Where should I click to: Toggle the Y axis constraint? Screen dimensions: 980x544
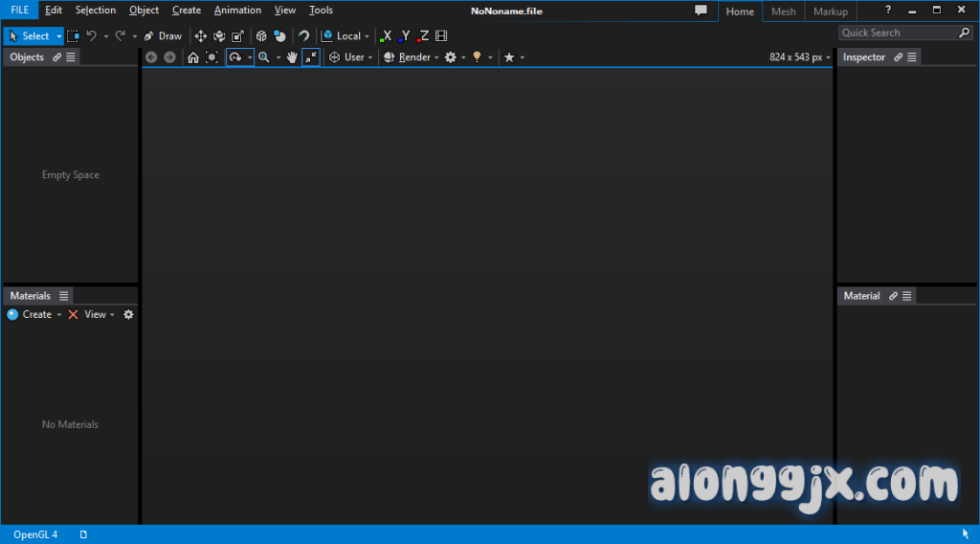pos(404,36)
